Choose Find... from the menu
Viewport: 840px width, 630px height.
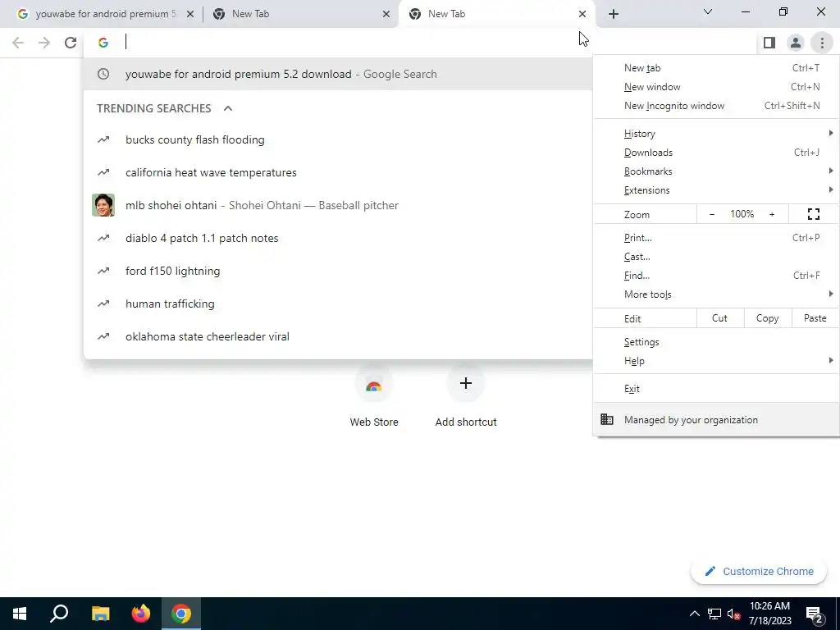pyautogui.click(x=716, y=276)
